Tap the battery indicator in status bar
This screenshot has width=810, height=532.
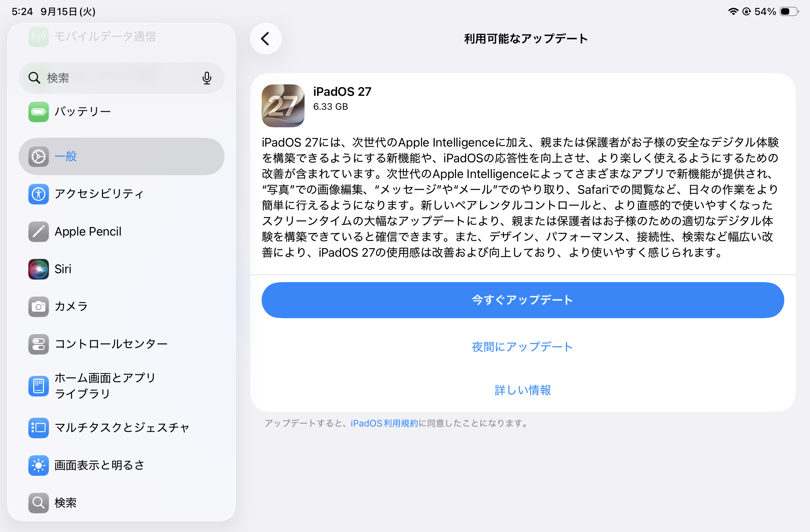pos(790,11)
